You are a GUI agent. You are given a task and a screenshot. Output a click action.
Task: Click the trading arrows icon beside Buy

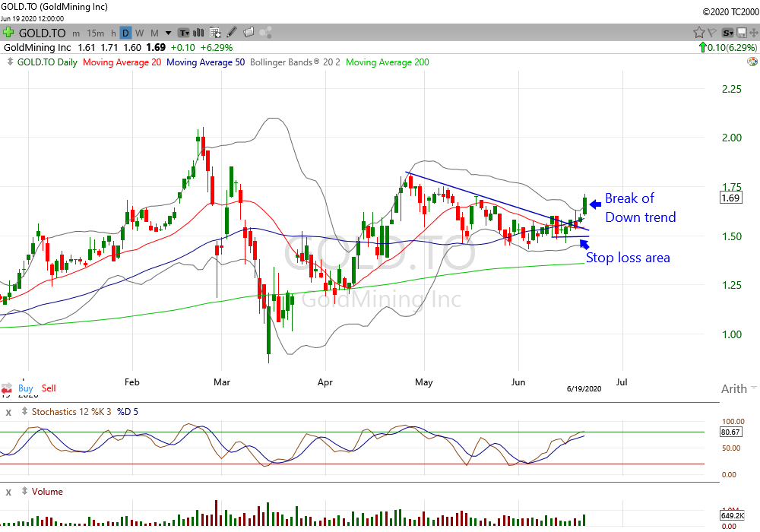(x=7, y=388)
